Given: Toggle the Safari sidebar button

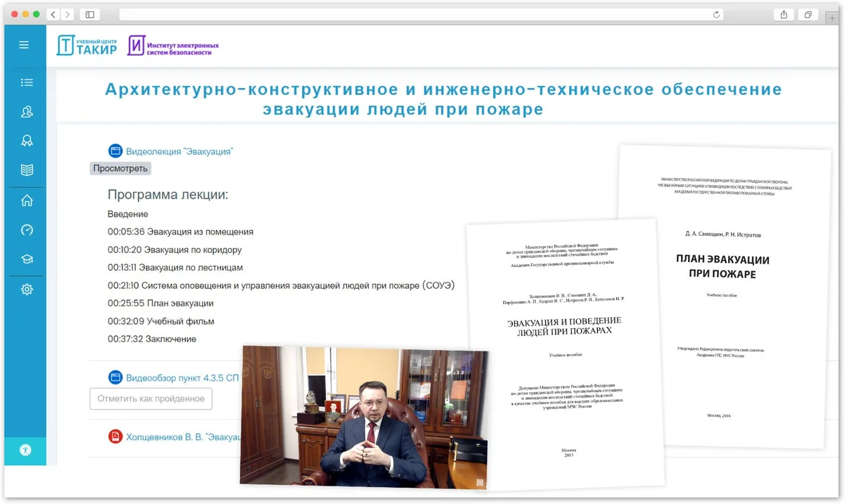Looking at the screenshot, I should (x=89, y=14).
